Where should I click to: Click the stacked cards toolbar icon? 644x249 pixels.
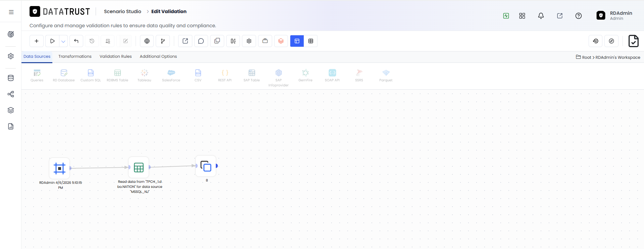tap(265, 41)
